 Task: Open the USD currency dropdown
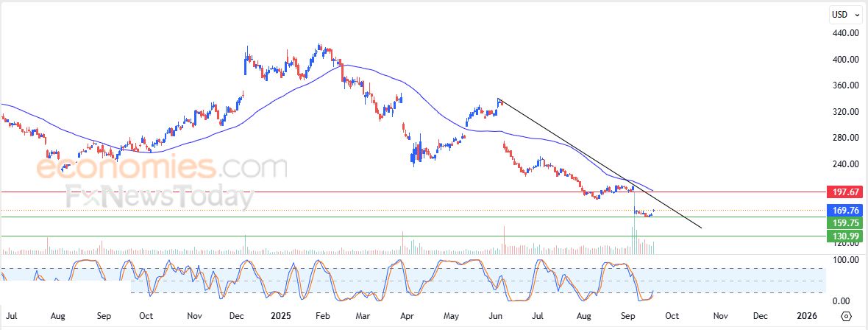[x=847, y=15]
